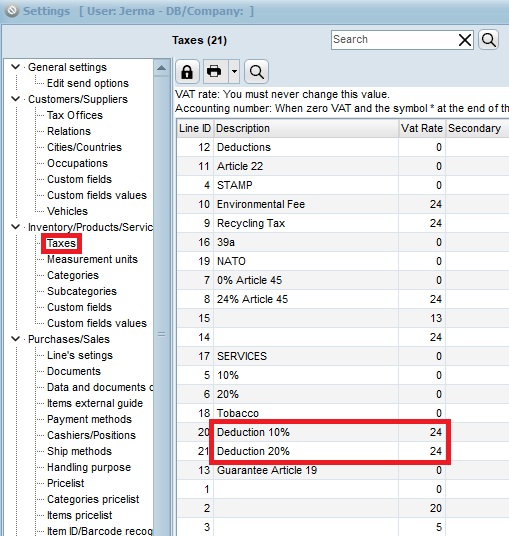Viewport: 509px width, 536px height.
Task: Click the Settings window icon in the title bar
Action: (x=12, y=11)
